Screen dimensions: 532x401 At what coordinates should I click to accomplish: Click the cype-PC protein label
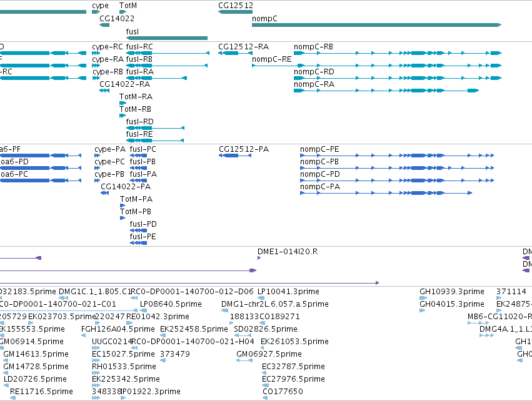pyautogui.click(x=109, y=162)
